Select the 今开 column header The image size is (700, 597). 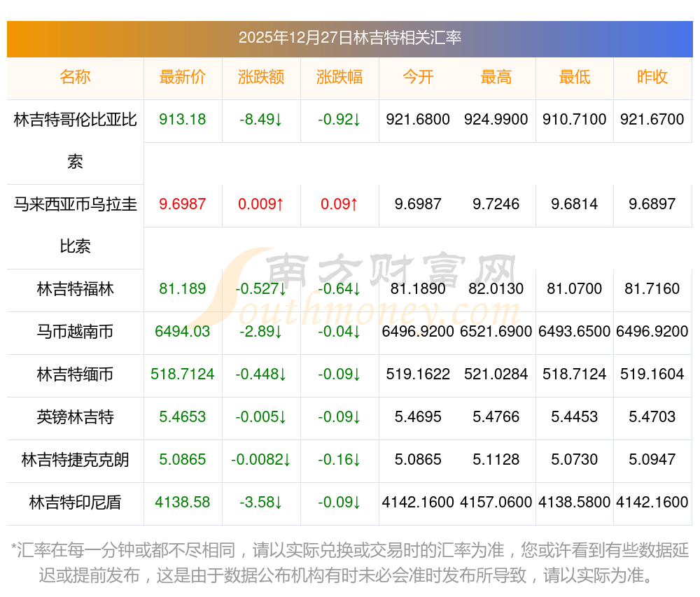pyautogui.click(x=418, y=77)
